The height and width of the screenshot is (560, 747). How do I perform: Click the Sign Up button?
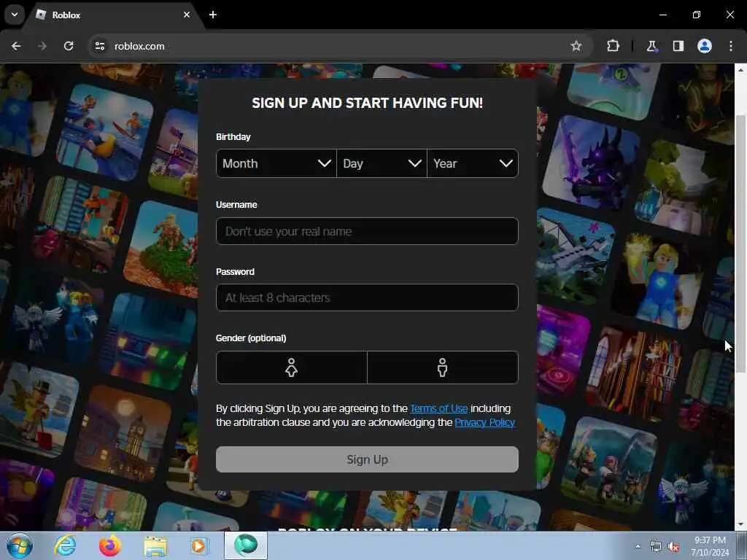tap(367, 459)
